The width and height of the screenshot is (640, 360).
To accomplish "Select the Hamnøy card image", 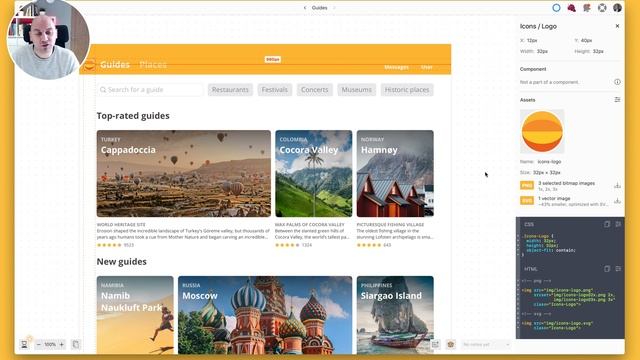I will click(x=395, y=173).
